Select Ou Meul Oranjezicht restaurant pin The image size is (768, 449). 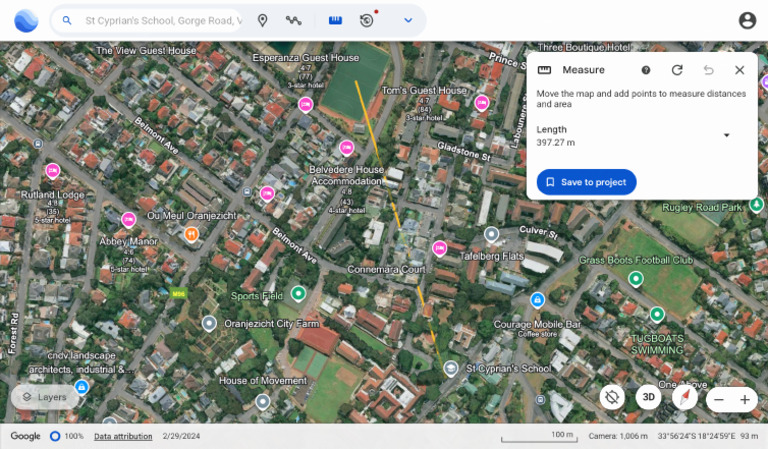[x=192, y=234]
